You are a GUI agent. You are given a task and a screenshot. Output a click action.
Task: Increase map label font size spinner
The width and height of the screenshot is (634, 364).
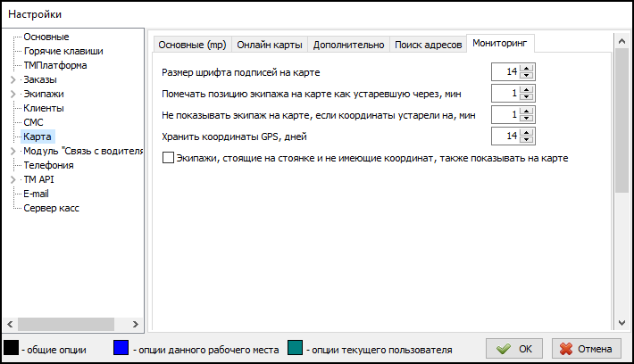(528, 69)
